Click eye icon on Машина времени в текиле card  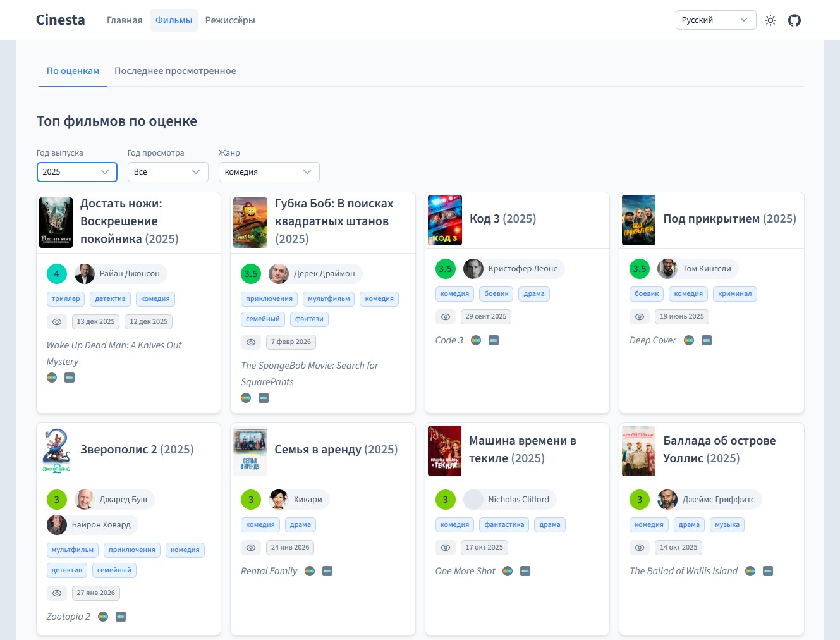tap(446, 548)
